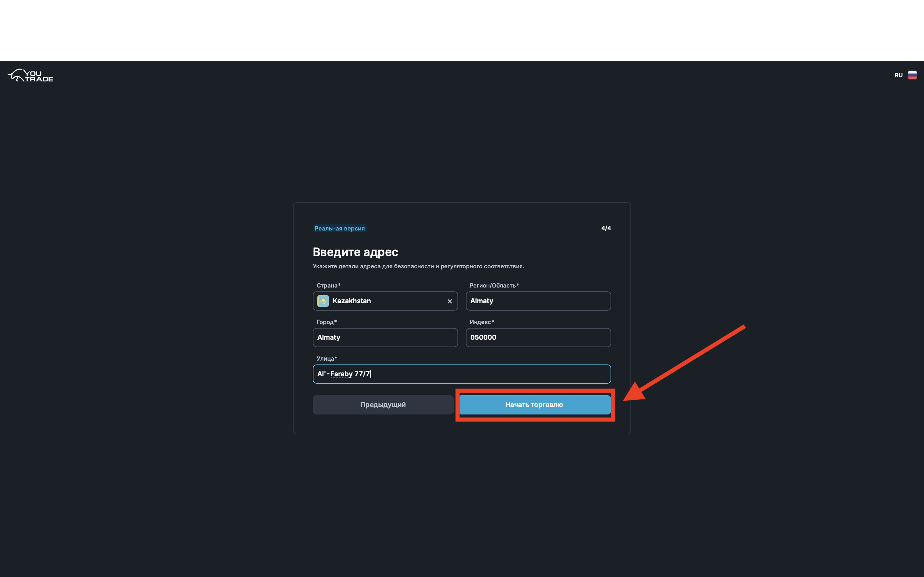Select the Индекс field showing 050000
Screen dimensions: 924x577
pyautogui.click(x=538, y=337)
